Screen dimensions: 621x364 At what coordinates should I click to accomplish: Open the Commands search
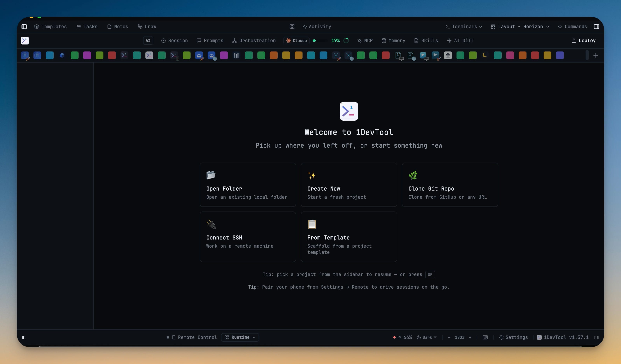pos(572,27)
